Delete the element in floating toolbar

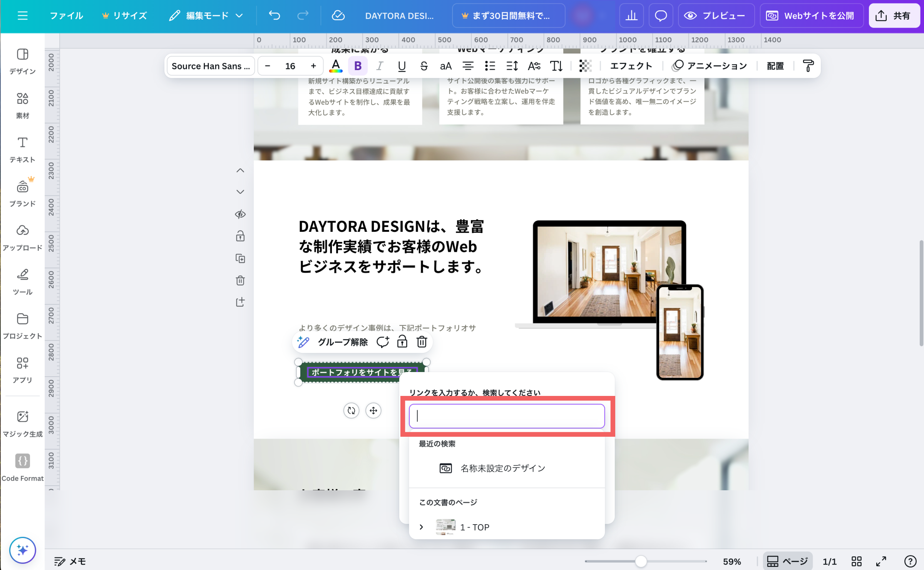click(422, 342)
